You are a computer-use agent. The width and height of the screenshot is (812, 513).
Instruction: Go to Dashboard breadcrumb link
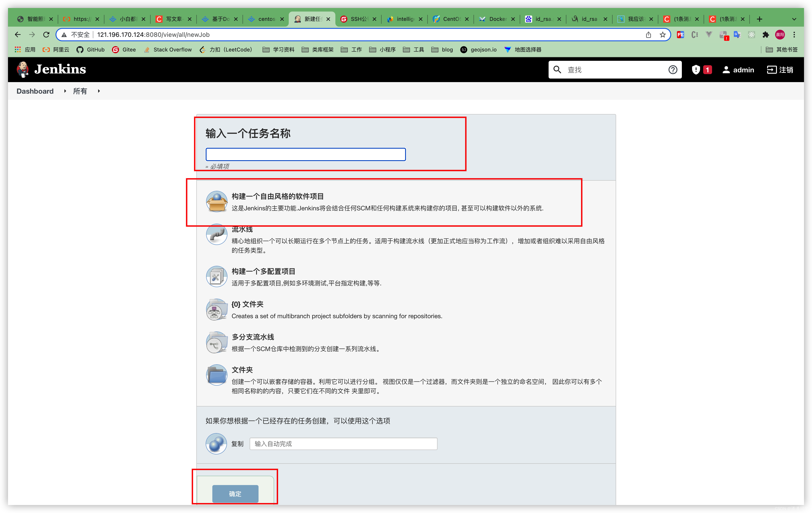pyautogui.click(x=35, y=91)
